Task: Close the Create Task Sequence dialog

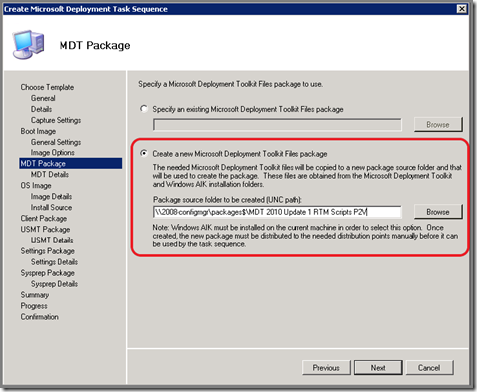Action: point(461,9)
